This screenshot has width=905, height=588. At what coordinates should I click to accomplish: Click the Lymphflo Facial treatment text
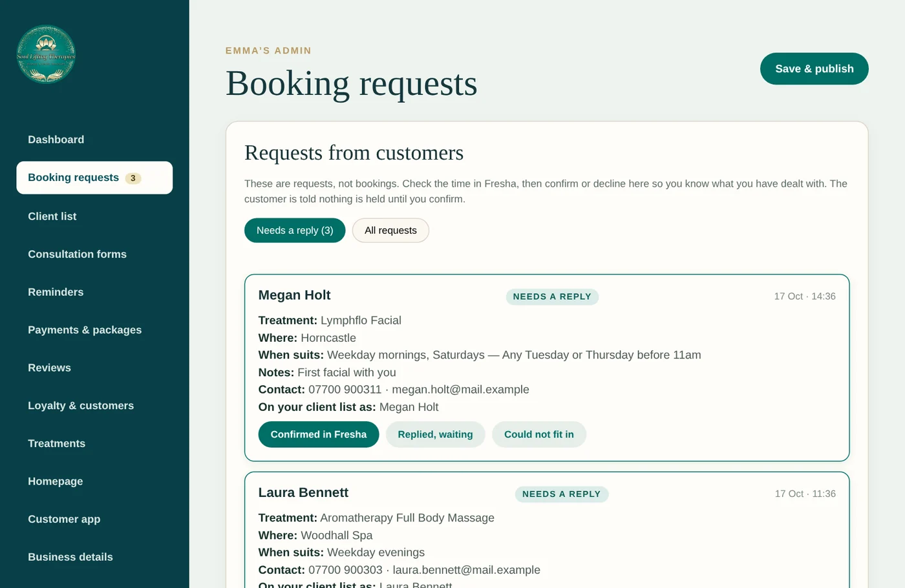[x=361, y=320]
